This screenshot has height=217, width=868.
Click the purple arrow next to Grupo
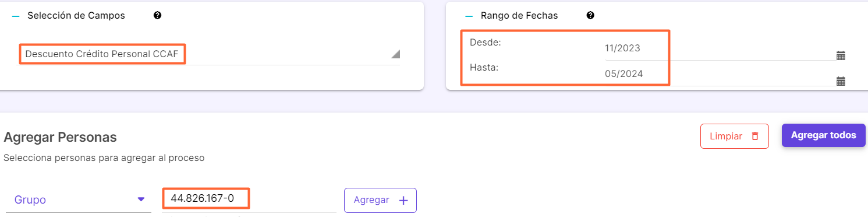click(x=140, y=199)
